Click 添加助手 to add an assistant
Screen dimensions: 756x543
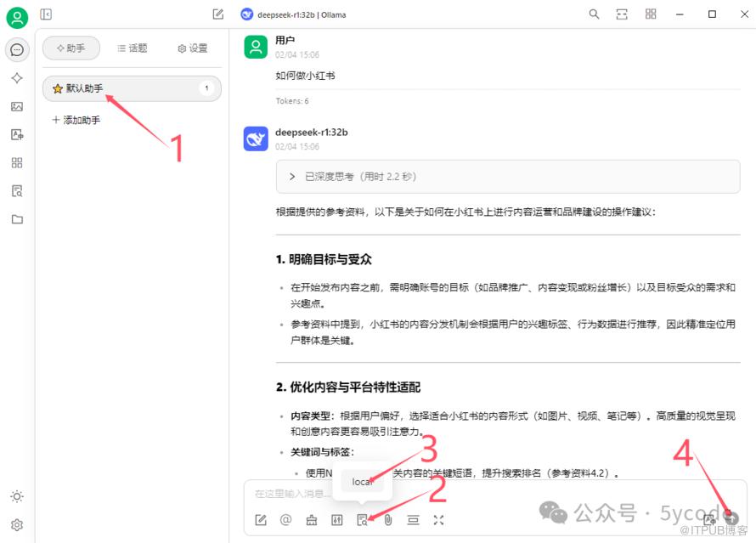pyautogui.click(x=76, y=120)
